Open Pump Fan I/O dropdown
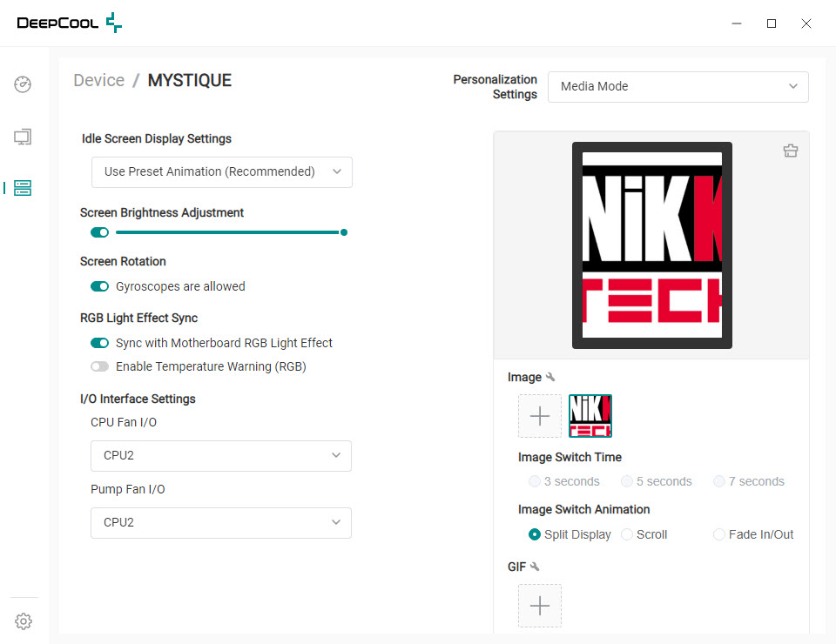 pyautogui.click(x=221, y=523)
